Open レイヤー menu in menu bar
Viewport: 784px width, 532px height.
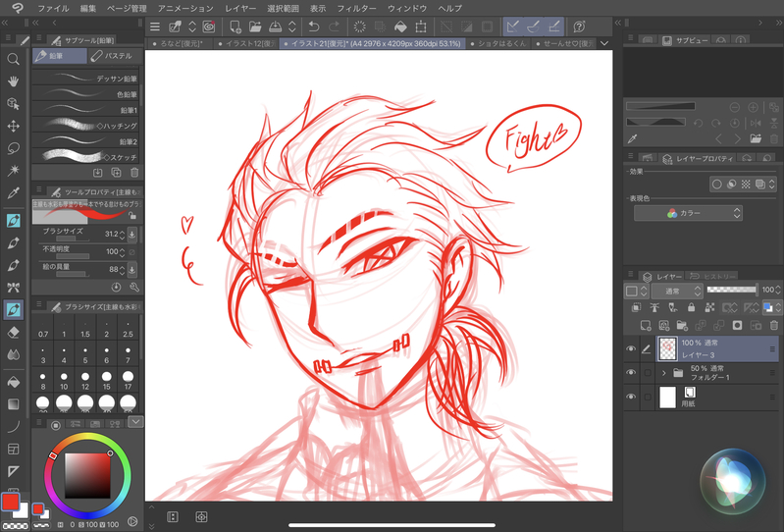point(240,8)
